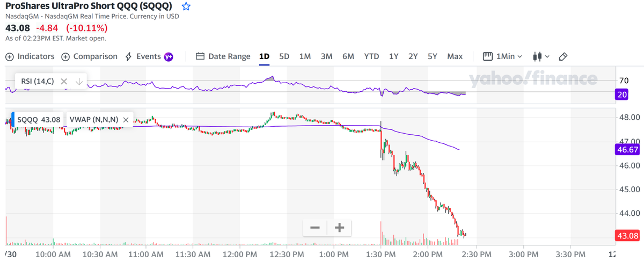Click the 12:30 PM time axis label
Screen dimensions: 644x262
pyautogui.click(x=287, y=253)
